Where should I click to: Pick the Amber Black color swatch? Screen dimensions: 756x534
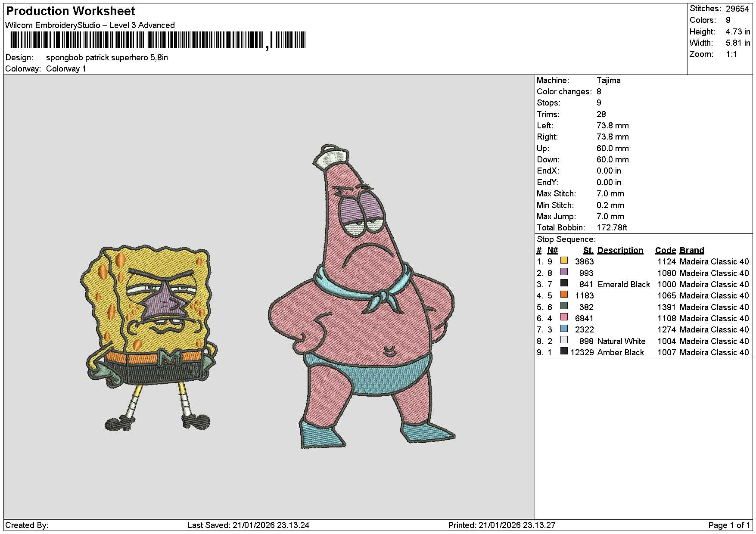[564, 351]
